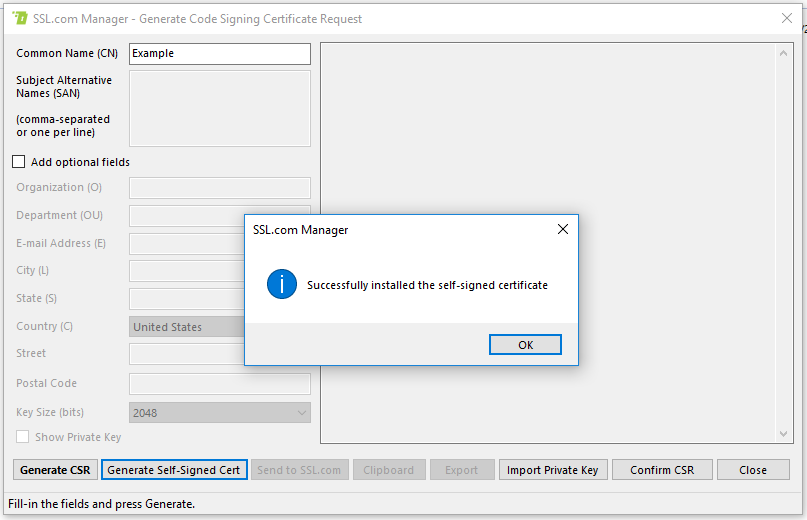807x520 pixels.
Task: Click the Generate CSR button
Action: point(55,470)
